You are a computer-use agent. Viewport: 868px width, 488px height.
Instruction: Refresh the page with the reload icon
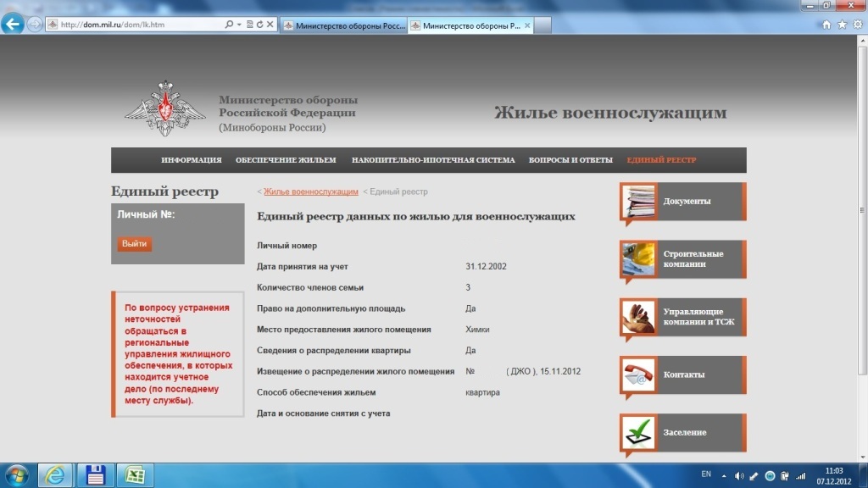(258, 25)
